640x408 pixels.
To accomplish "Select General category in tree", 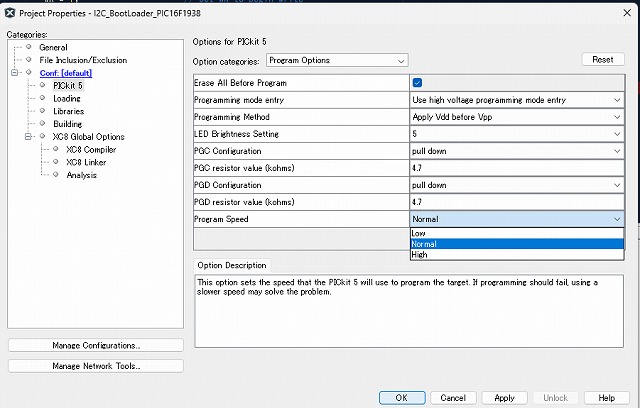I will 52,47.
